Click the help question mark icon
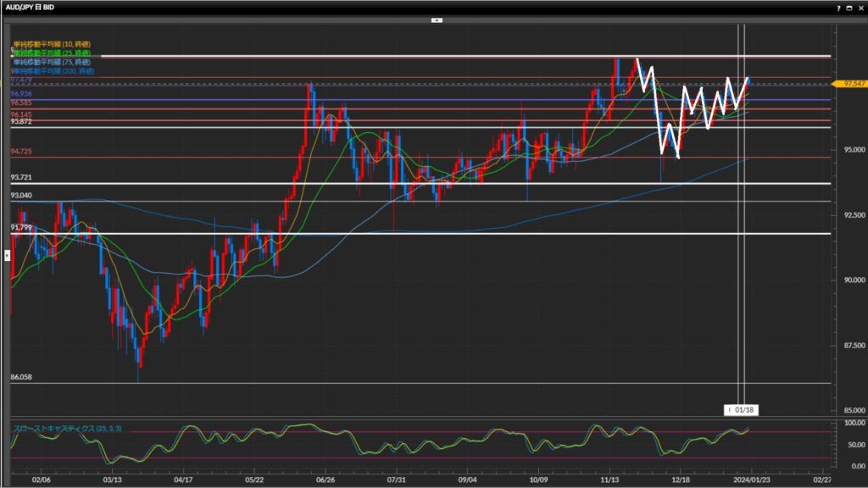The width and height of the screenshot is (868, 488). pyautogui.click(x=838, y=7)
